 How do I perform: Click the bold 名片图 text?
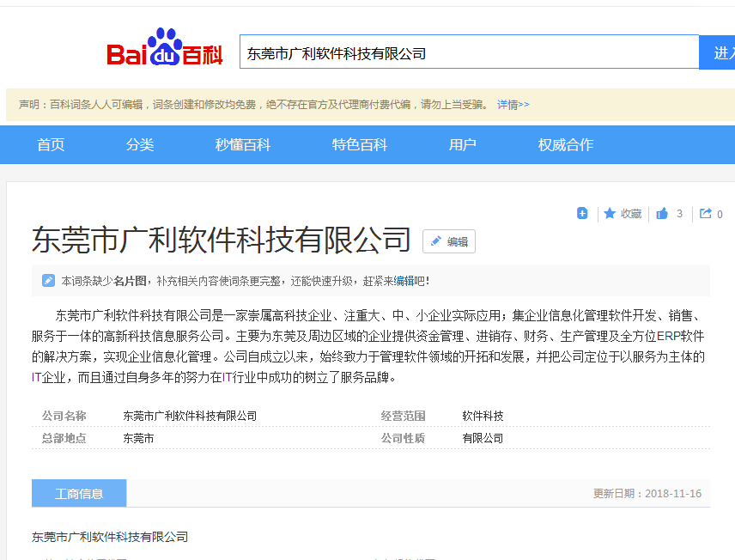click(x=130, y=281)
